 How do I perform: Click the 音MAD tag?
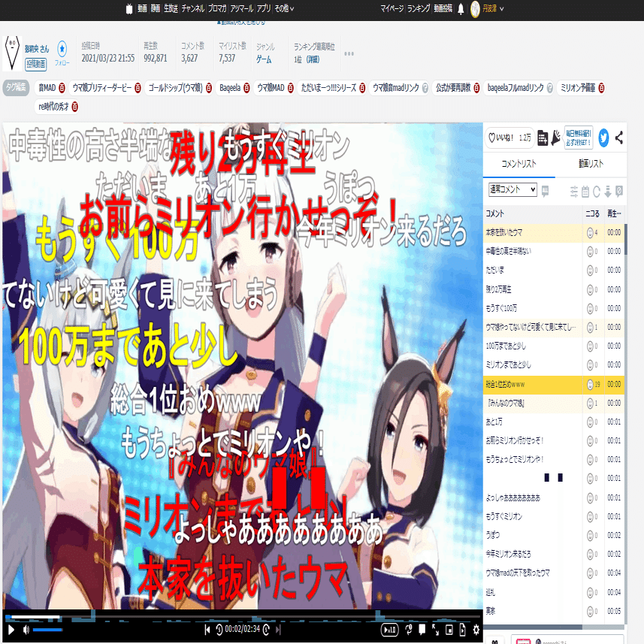click(x=47, y=88)
